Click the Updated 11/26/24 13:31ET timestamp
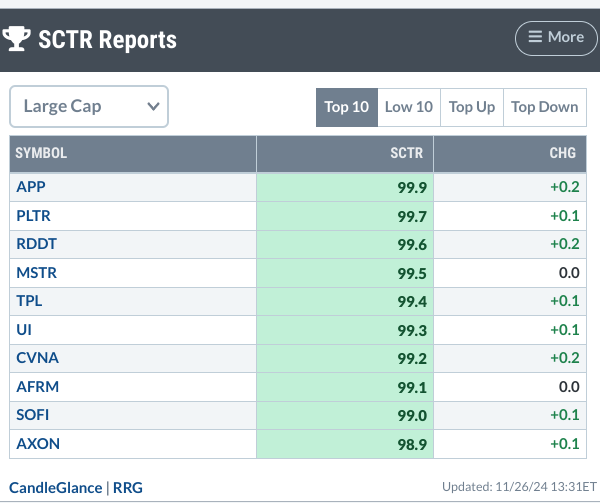 pyautogui.click(x=519, y=487)
